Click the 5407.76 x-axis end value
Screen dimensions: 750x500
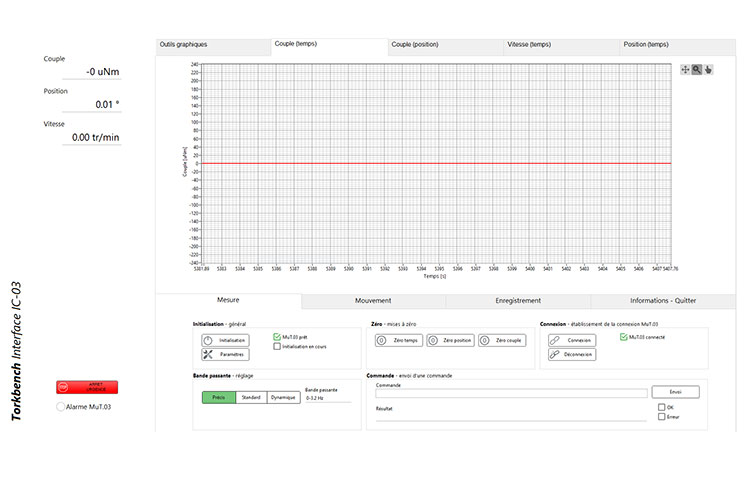point(671,269)
